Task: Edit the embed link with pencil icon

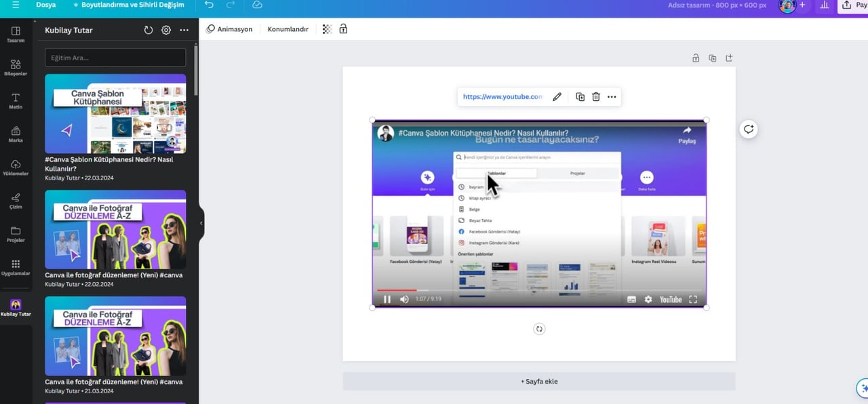Action: tap(557, 97)
